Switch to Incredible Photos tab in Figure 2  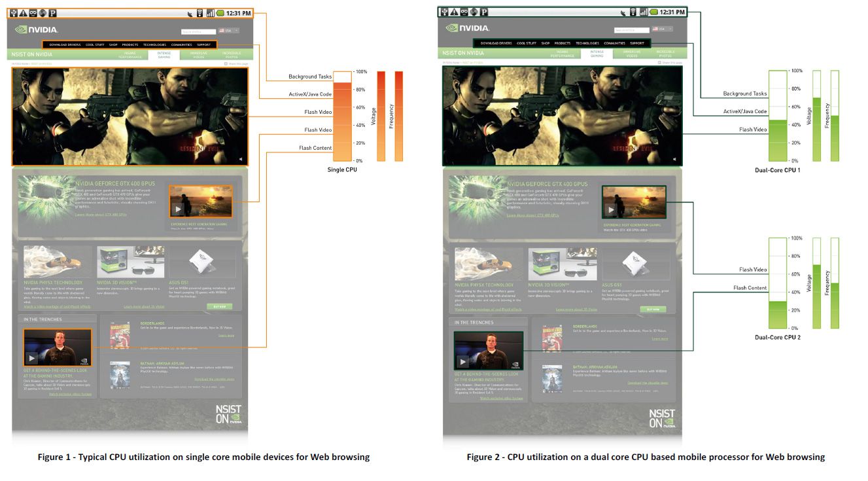666,53
